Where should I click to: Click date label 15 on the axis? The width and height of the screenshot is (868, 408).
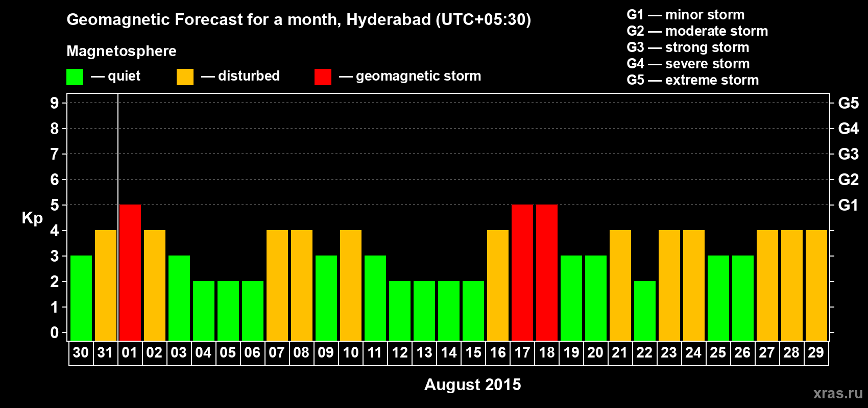pos(473,352)
